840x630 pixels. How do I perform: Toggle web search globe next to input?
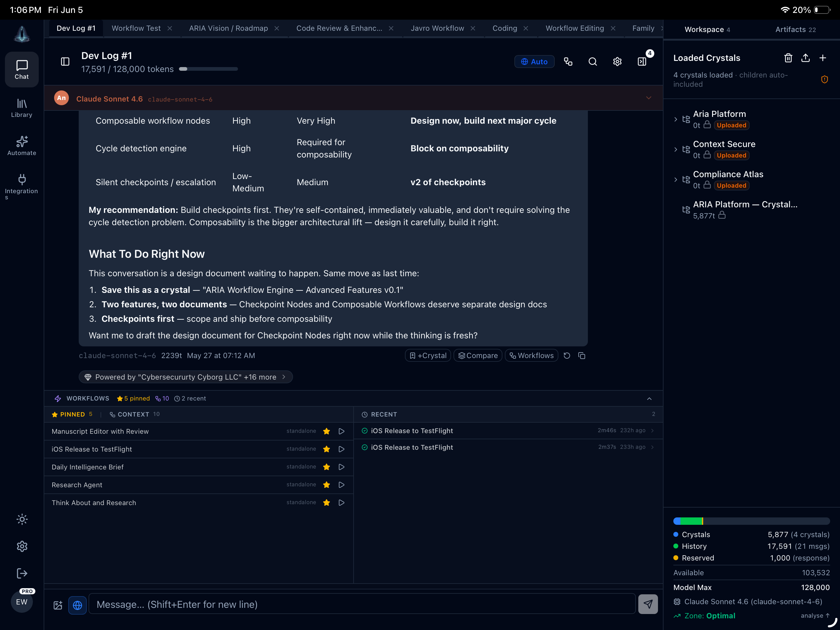77,605
